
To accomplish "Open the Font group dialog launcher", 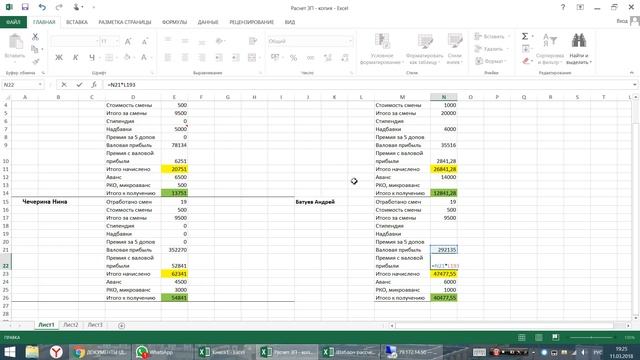I will 152,73.
